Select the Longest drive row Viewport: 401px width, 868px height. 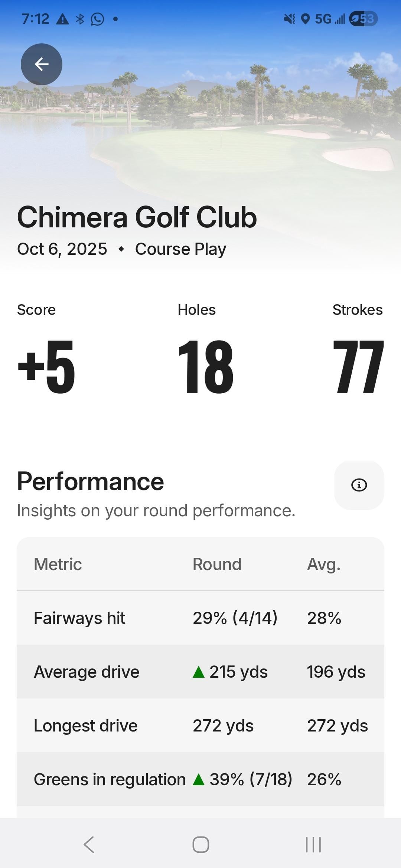click(200, 726)
